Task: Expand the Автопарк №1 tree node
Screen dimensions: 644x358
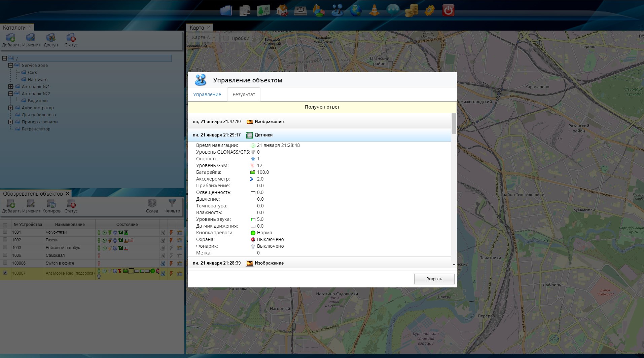Action: [11, 87]
